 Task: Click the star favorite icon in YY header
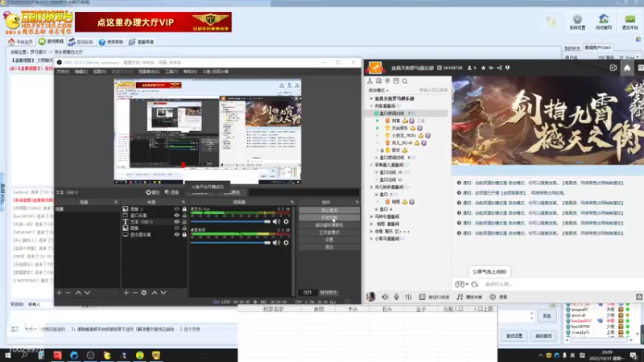tap(484, 68)
